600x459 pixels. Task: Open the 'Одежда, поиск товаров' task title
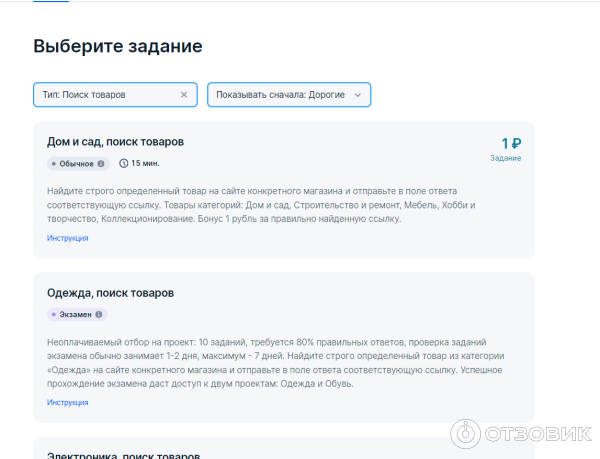coord(110,293)
